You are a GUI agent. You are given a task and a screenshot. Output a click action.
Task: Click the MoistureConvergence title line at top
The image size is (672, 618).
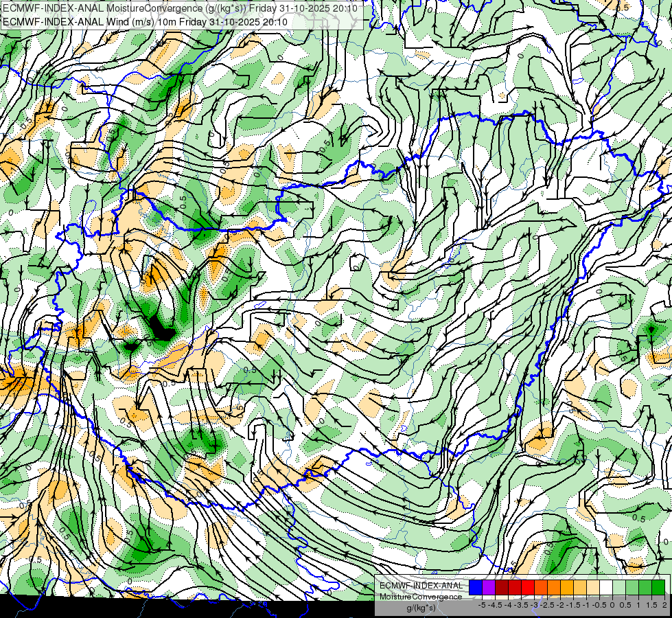click(x=180, y=8)
